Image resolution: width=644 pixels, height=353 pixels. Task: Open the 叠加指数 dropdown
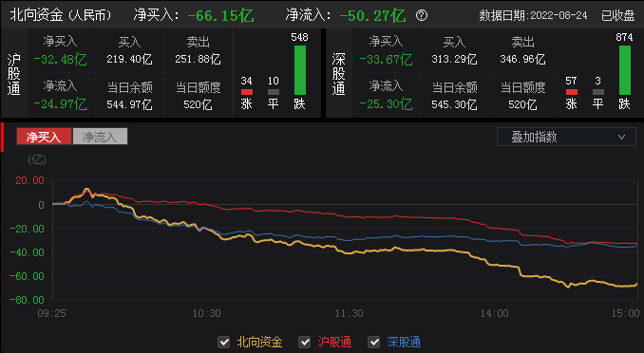[566, 137]
